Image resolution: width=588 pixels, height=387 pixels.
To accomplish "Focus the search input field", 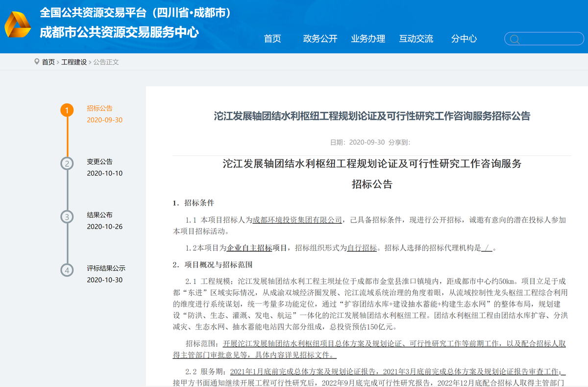I will tap(549, 39).
